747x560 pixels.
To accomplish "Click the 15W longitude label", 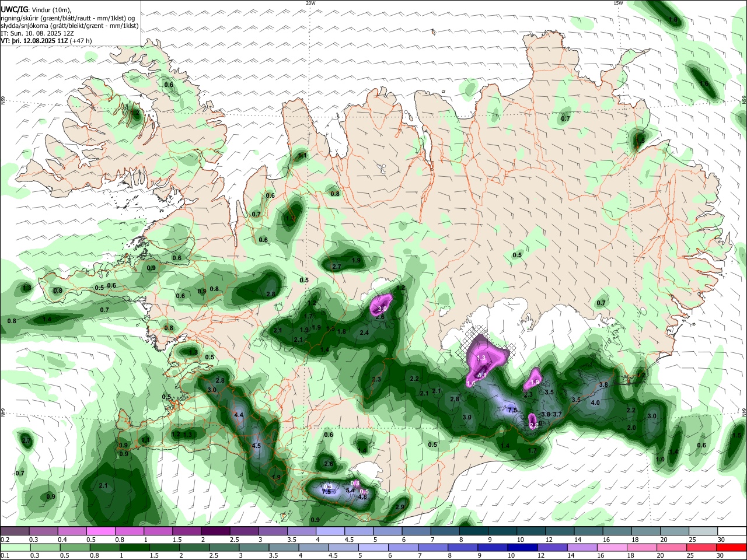I will (x=618, y=3).
